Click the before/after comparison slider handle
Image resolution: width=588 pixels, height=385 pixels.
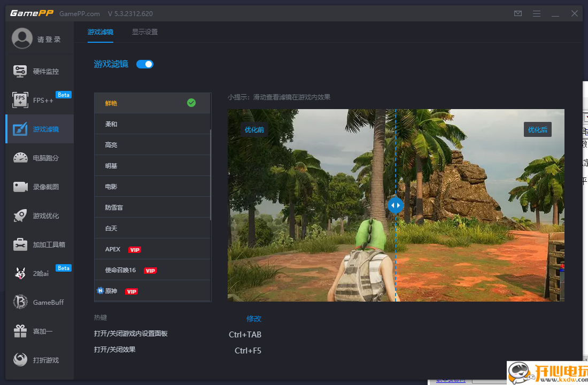[x=395, y=205]
